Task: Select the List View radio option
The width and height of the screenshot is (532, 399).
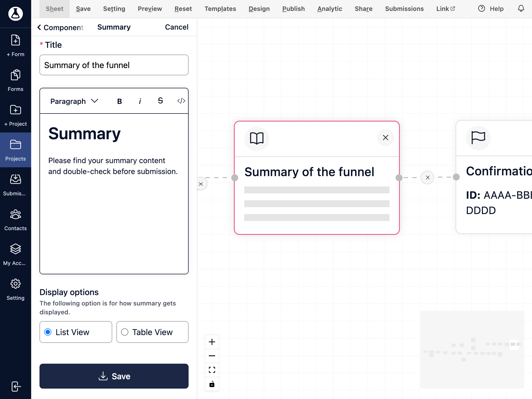Action: 76,332
